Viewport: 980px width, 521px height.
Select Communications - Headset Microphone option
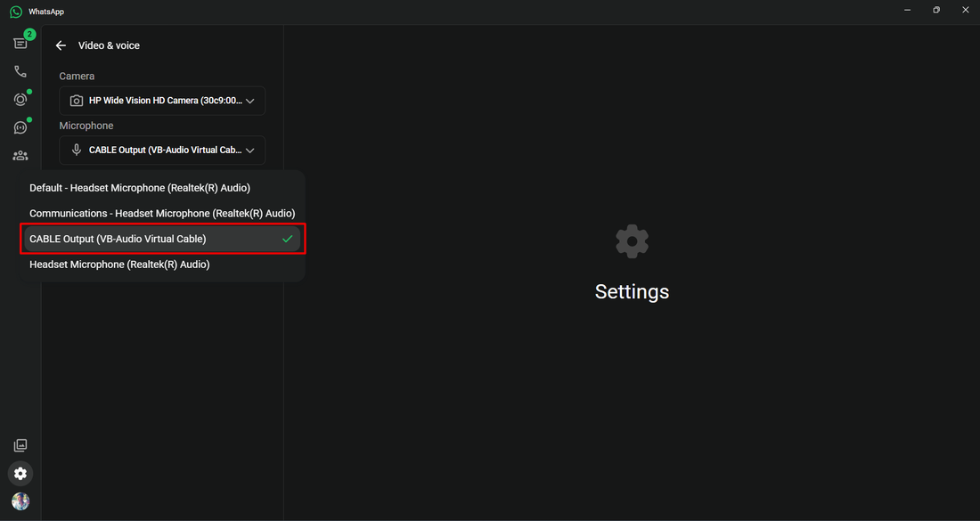pos(162,213)
